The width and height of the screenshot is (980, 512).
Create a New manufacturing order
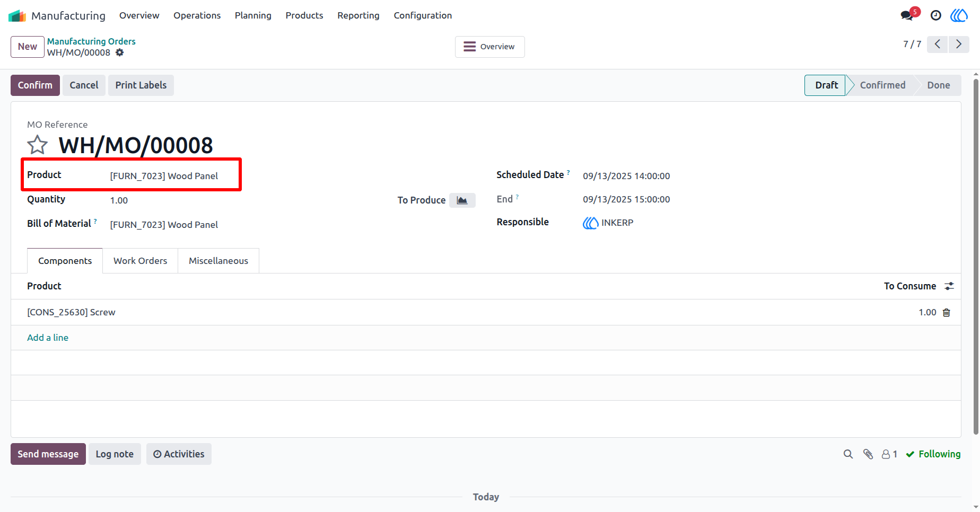pyautogui.click(x=28, y=47)
